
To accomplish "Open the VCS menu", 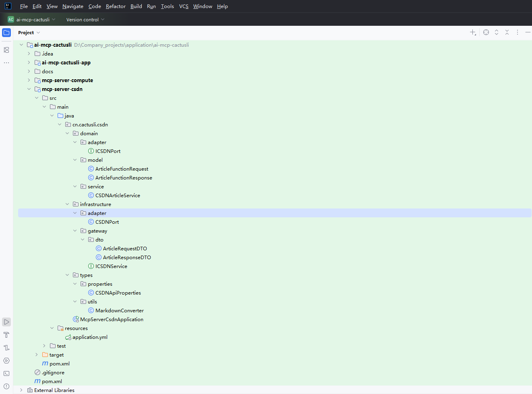I will tap(184, 6).
